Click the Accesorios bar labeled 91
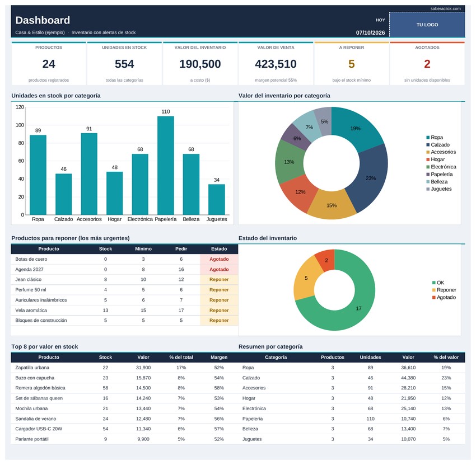The height and width of the screenshot is (465, 476). (89, 174)
